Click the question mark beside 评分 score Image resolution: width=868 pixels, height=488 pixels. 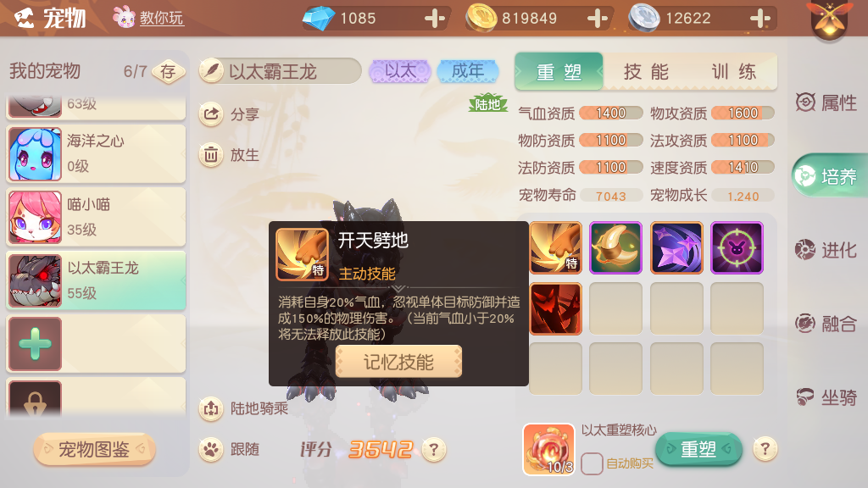(434, 449)
